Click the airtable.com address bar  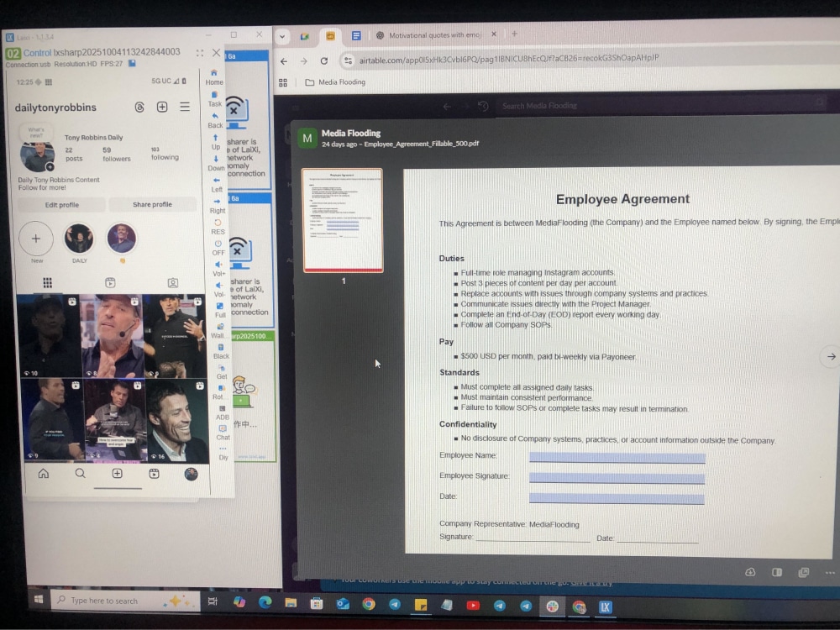point(509,59)
